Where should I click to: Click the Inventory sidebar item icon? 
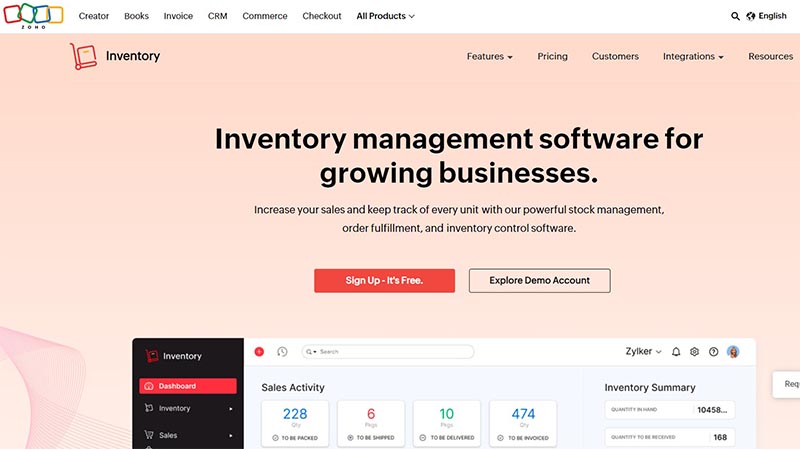(x=149, y=408)
